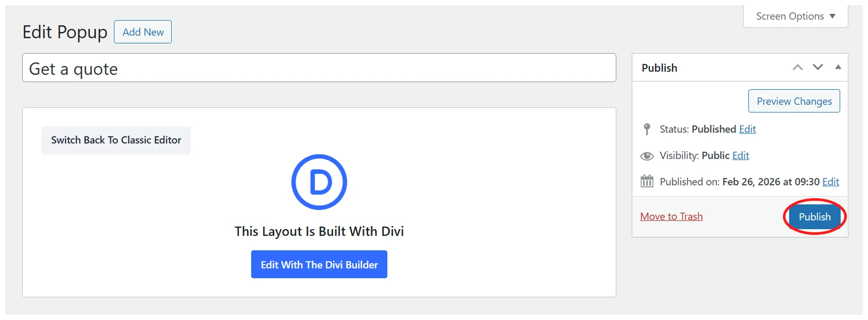Focus the 'Get a quote' title field
The width and height of the screenshot is (868, 320).
click(x=319, y=68)
